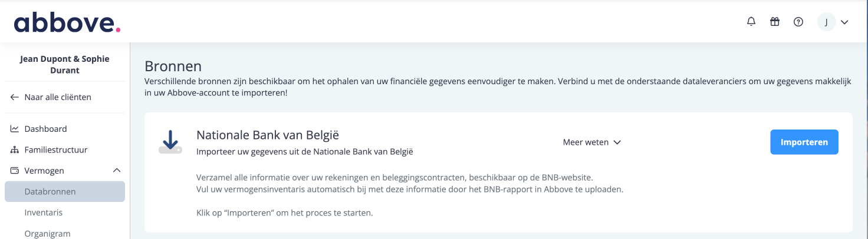868x239 pixels.
Task: Click the back arrow beside Naar alle cliënten
Action: (x=15, y=97)
